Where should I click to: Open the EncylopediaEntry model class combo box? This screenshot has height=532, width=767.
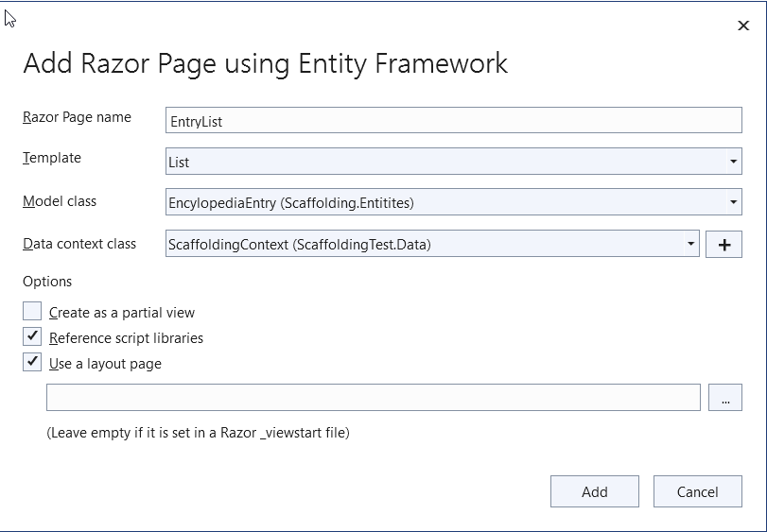click(453, 202)
